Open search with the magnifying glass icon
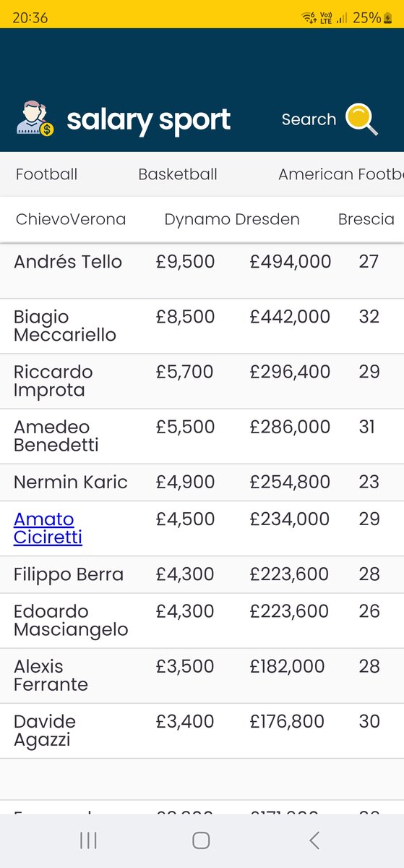Image resolution: width=404 pixels, height=868 pixels. tap(361, 119)
